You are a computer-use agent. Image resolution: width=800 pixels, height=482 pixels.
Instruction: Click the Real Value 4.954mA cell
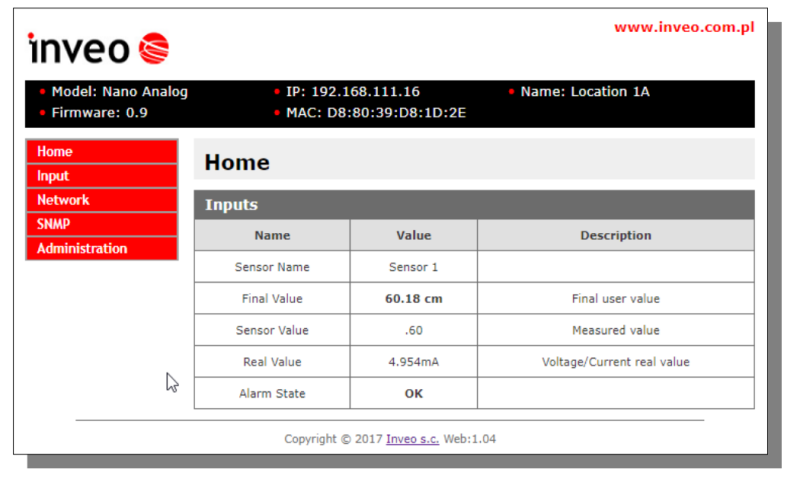coord(413,362)
